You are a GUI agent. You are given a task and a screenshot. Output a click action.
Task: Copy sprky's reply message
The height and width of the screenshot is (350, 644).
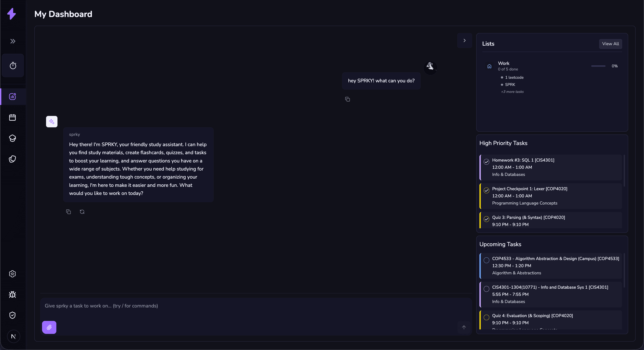tap(68, 212)
